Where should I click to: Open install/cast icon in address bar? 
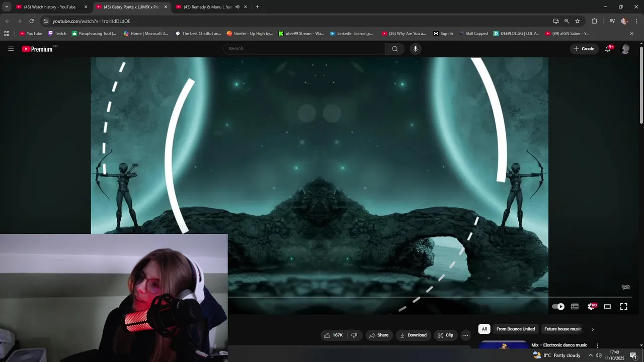coord(556,21)
